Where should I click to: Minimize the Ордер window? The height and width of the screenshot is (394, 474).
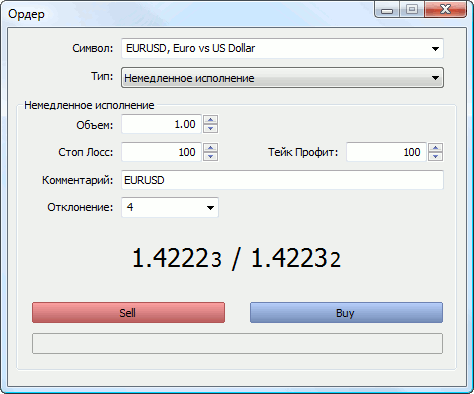(387, 10)
